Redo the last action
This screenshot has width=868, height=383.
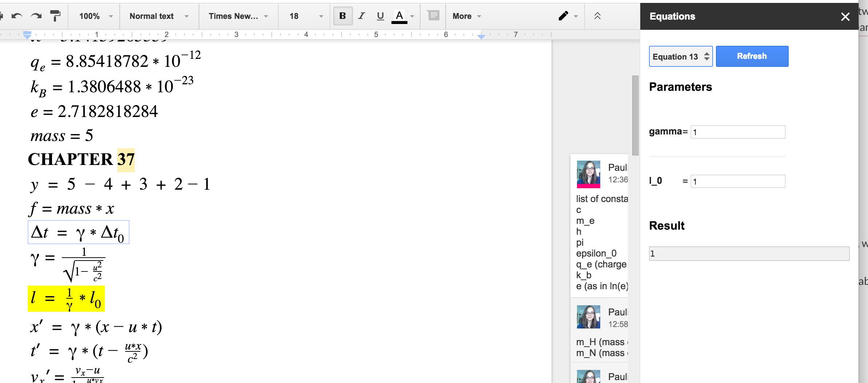click(x=36, y=16)
